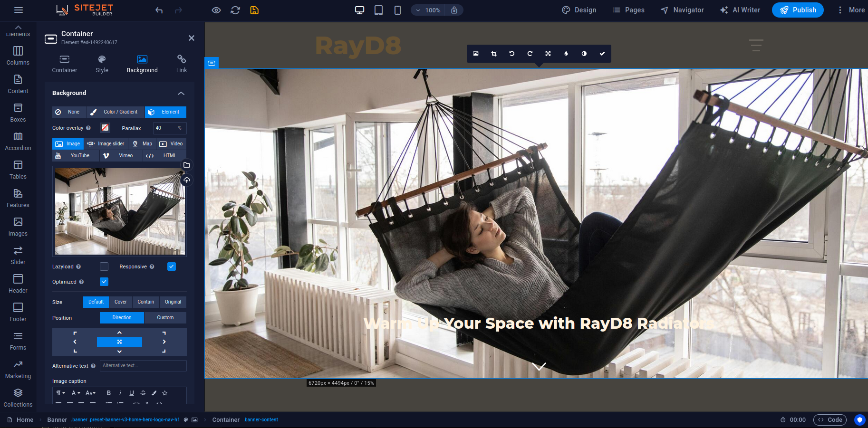Screen dimensions: 868x428
Task: Open the Slider sidebar panel
Action: tap(18, 255)
